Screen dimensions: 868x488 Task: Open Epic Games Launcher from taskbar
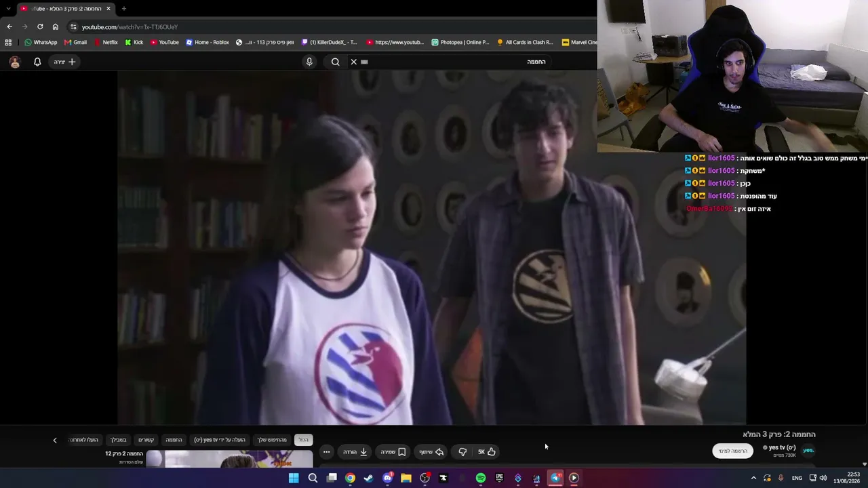(x=499, y=478)
